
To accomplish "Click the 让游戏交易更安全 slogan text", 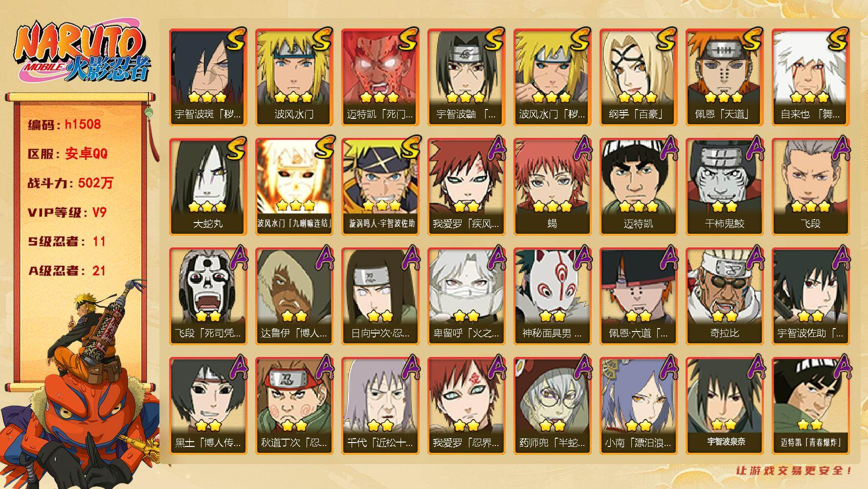I will click(x=794, y=470).
